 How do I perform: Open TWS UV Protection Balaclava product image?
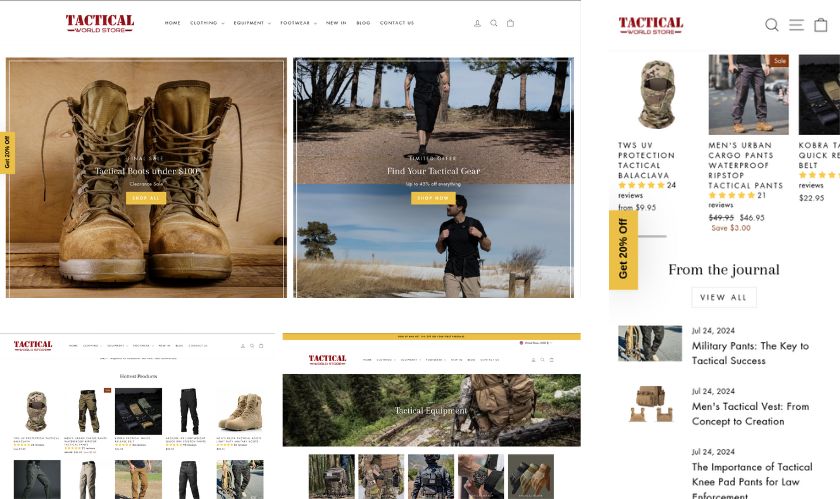click(650, 94)
